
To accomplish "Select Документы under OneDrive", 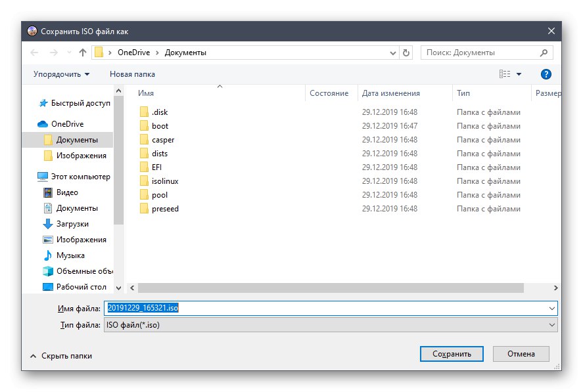I will click(x=70, y=140).
